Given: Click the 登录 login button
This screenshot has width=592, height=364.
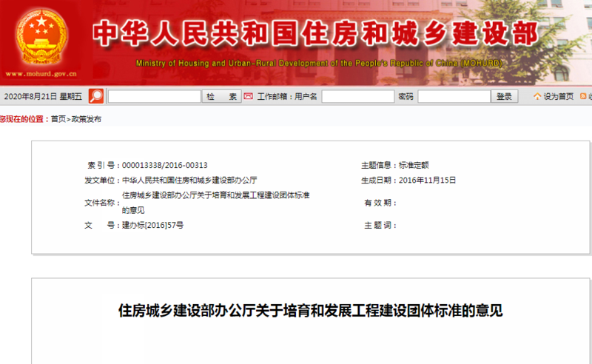Looking at the screenshot, I should [x=505, y=96].
